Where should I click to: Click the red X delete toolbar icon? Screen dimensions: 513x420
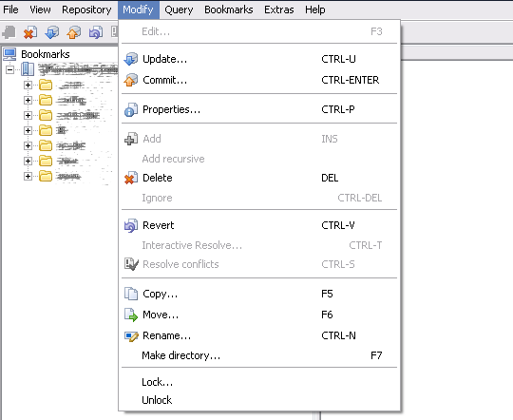pos(30,32)
